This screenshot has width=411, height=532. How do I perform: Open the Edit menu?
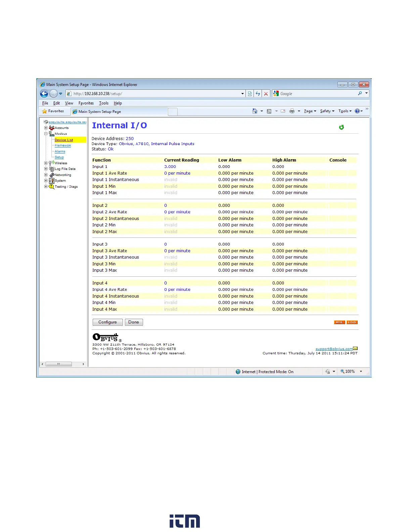[56, 103]
